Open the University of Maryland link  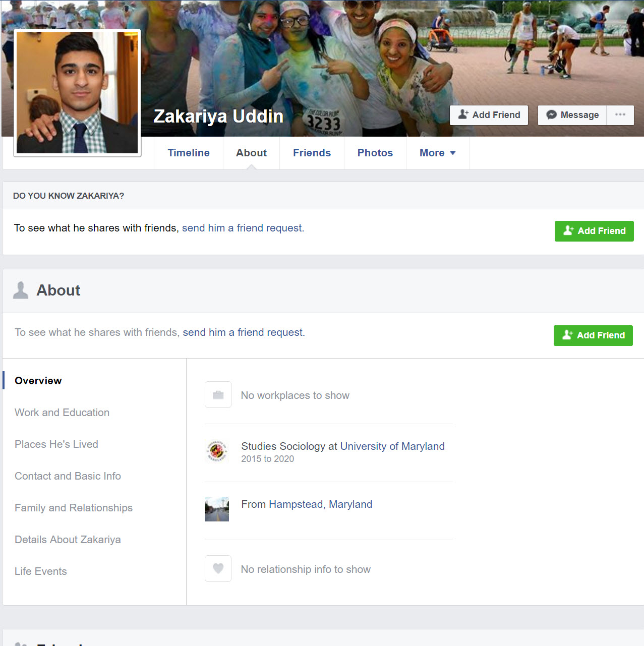[392, 446]
